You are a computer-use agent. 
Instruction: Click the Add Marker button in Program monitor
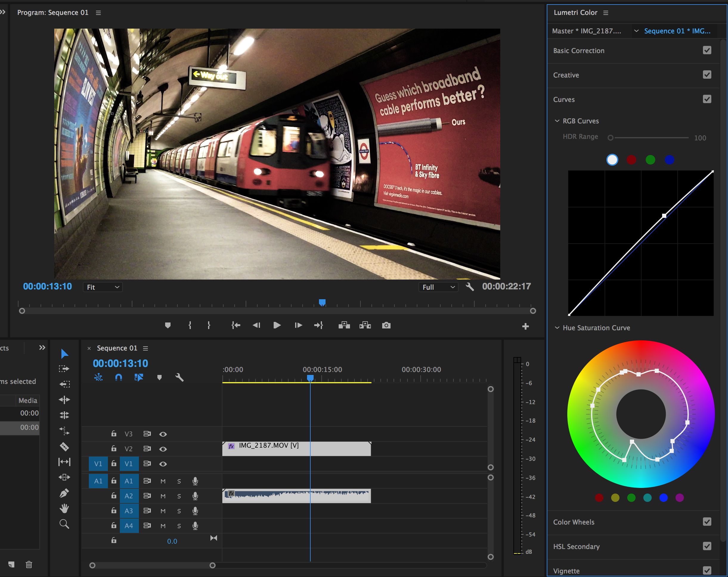click(x=168, y=325)
